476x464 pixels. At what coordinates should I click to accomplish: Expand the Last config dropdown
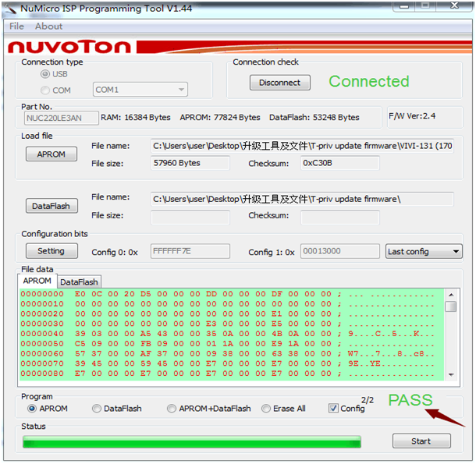coord(424,252)
